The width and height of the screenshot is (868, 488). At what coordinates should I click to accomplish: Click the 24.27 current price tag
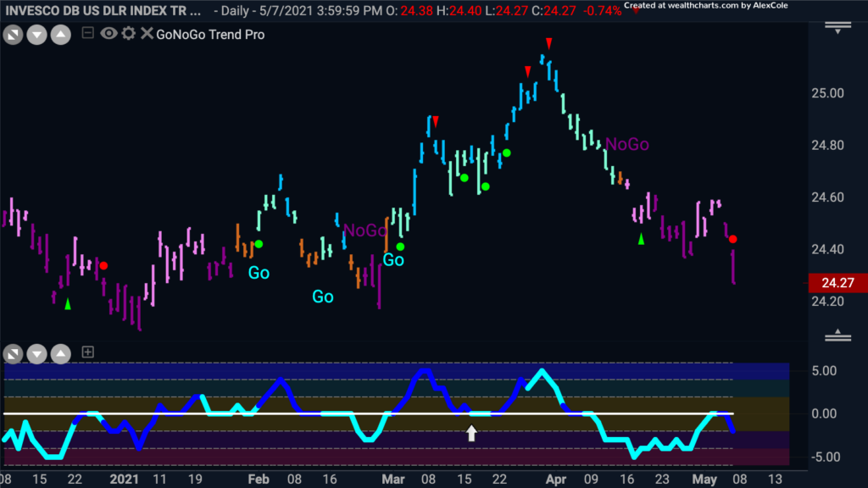pyautogui.click(x=837, y=283)
